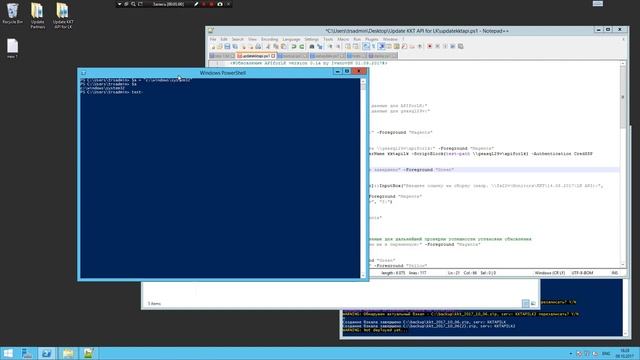Screen dimensions: 640x360
Task: Open the Run menu in Notepad++
Action: (357, 39)
